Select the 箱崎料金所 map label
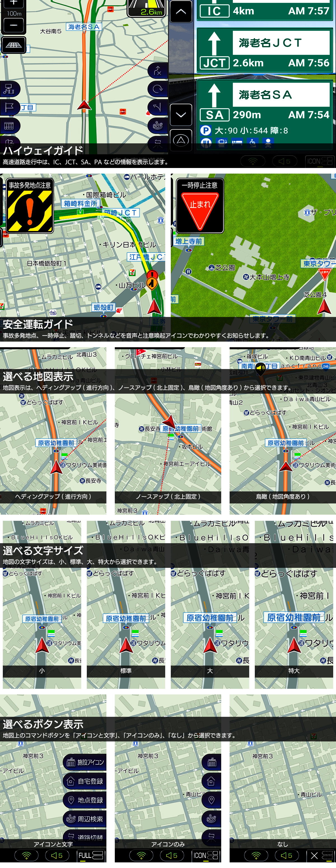Image resolution: width=336 pixels, height=868 pixels. pos(80,203)
